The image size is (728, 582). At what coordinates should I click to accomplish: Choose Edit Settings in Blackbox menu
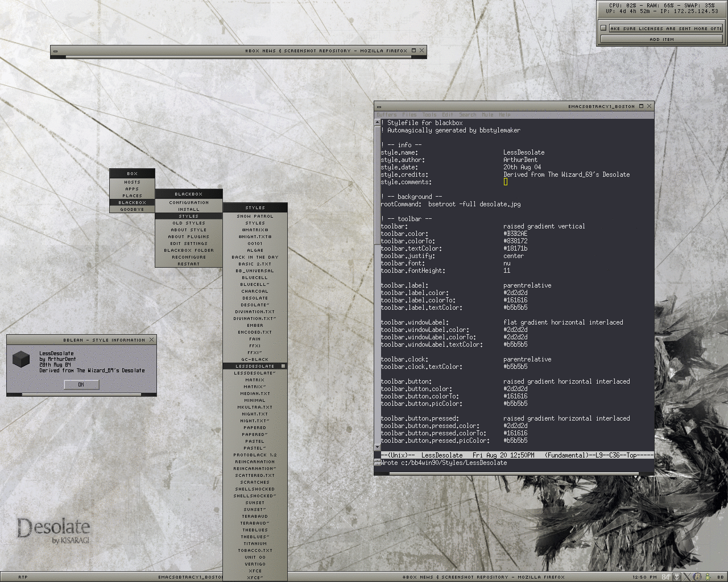189,243
